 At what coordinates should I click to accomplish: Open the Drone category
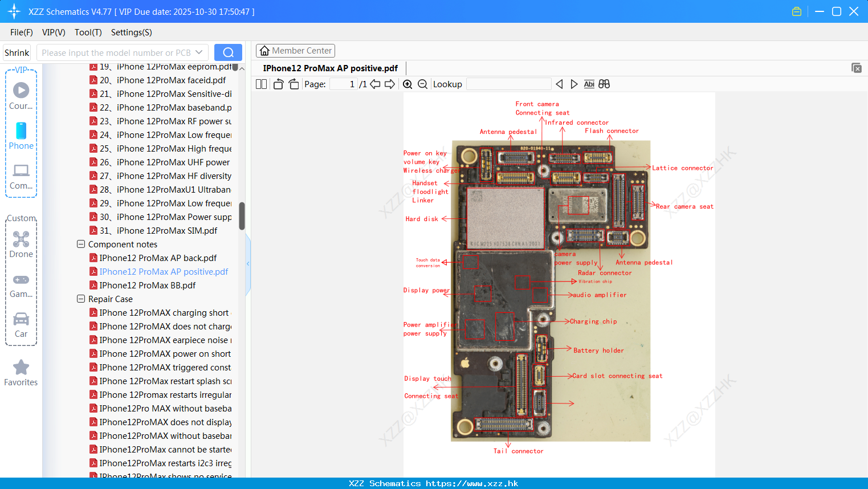[x=21, y=244]
